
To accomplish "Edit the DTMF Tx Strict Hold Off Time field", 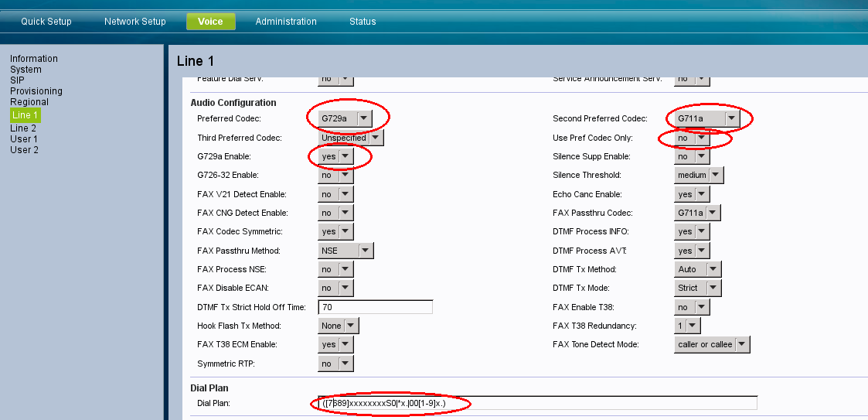I will [375, 307].
